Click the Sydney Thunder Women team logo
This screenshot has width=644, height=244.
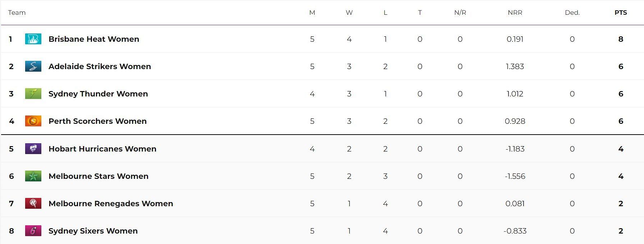(33, 94)
